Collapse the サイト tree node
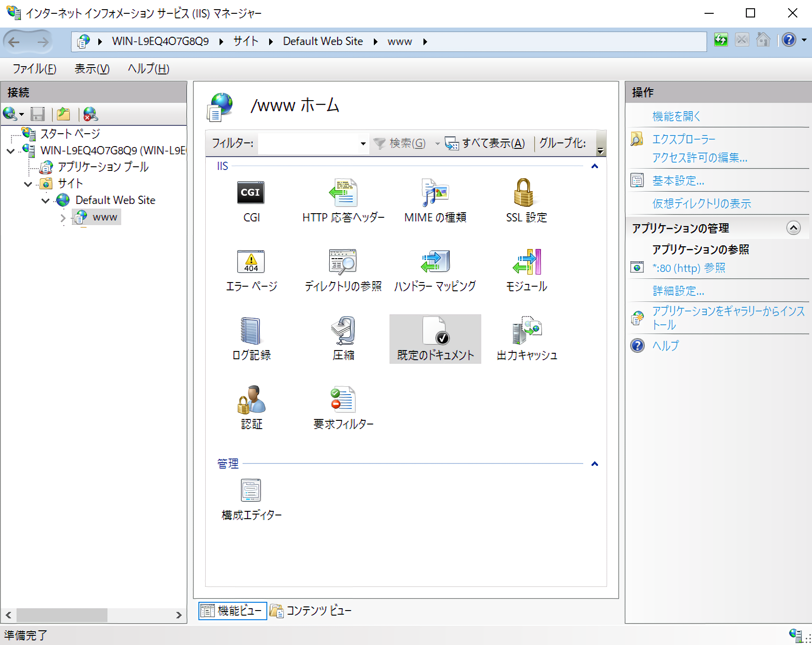This screenshot has height=645, width=812. tap(28, 184)
